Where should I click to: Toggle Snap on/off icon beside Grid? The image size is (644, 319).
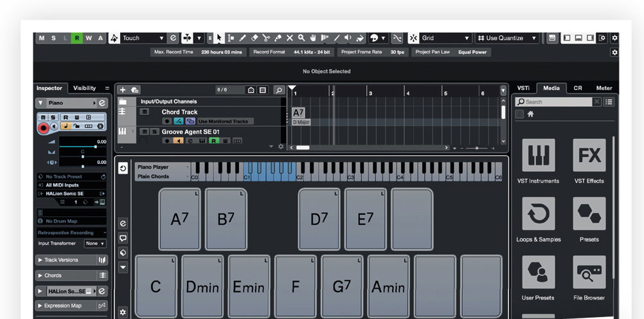[x=413, y=38]
